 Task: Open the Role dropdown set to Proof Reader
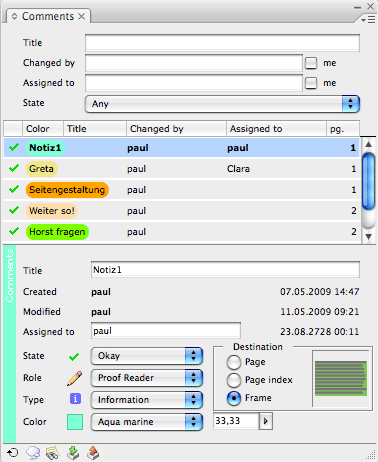[147, 378]
